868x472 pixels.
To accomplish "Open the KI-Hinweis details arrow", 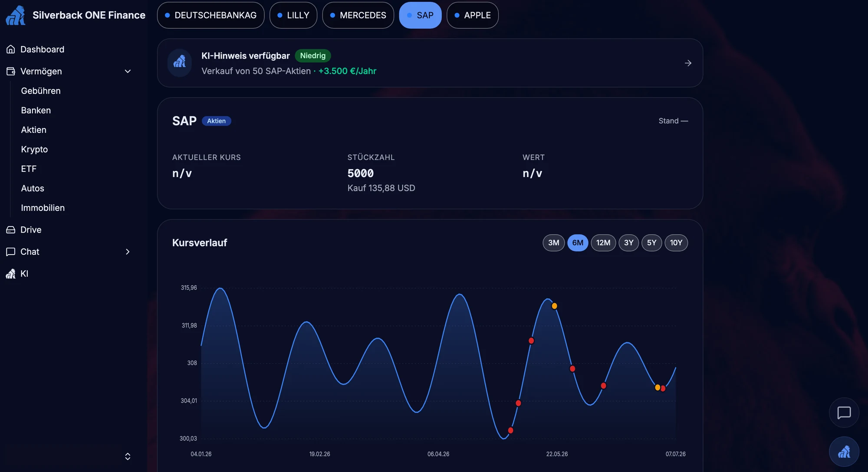I will tap(688, 63).
